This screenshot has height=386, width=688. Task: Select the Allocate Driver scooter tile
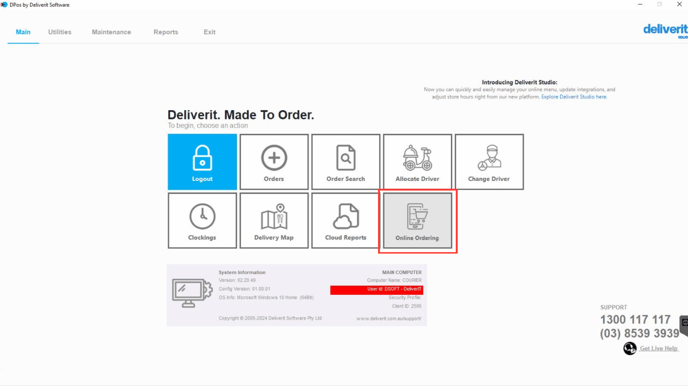417,162
